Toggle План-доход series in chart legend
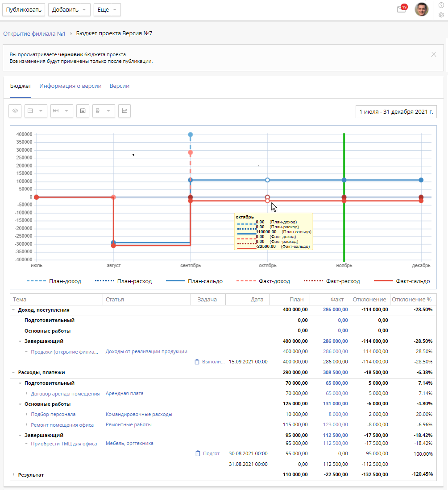Screen dimensions: 448x490 pyautogui.click(x=54, y=281)
